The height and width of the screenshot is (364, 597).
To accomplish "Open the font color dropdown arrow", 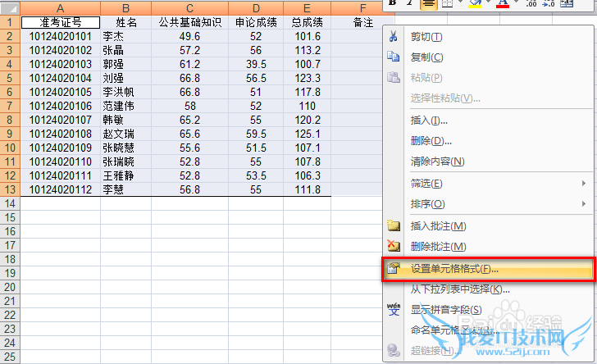I will 517,2.
